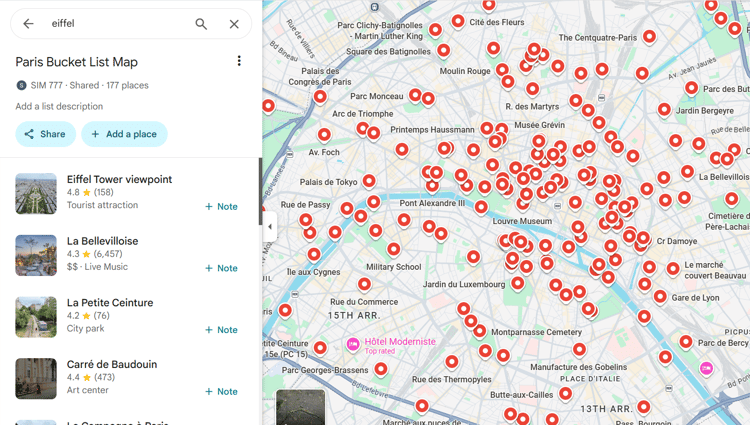
Task: Collapse the side panel with arrow tab
Action: (269, 226)
